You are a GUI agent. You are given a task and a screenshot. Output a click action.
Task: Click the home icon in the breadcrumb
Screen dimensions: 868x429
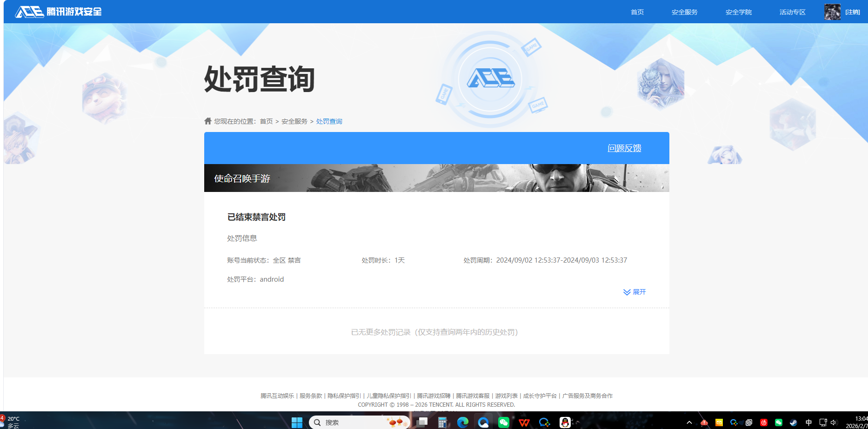(208, 121)
